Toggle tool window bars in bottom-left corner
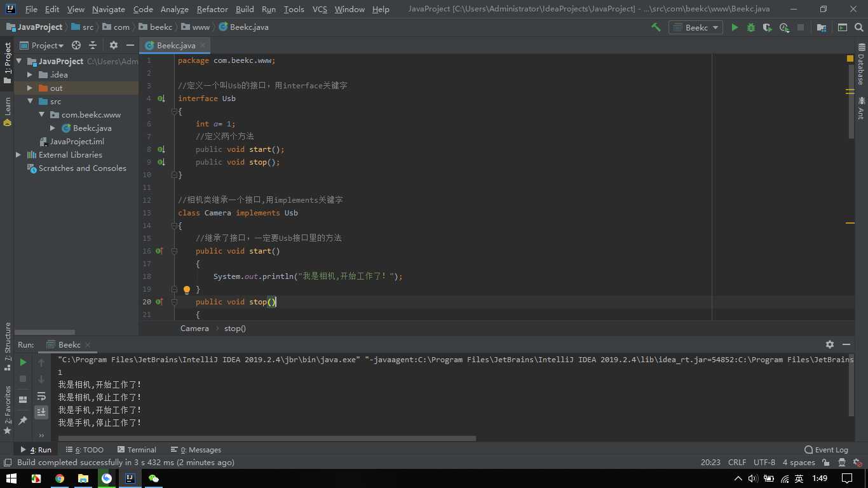This screenshot has width=868, height=488. point(8,463)
